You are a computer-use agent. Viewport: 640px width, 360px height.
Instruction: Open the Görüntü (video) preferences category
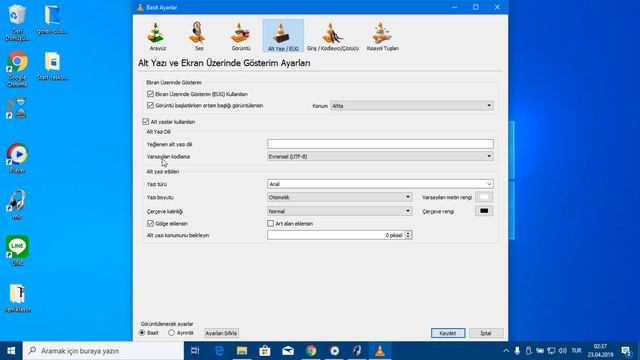pyautogui.click(x=241, y=36)
